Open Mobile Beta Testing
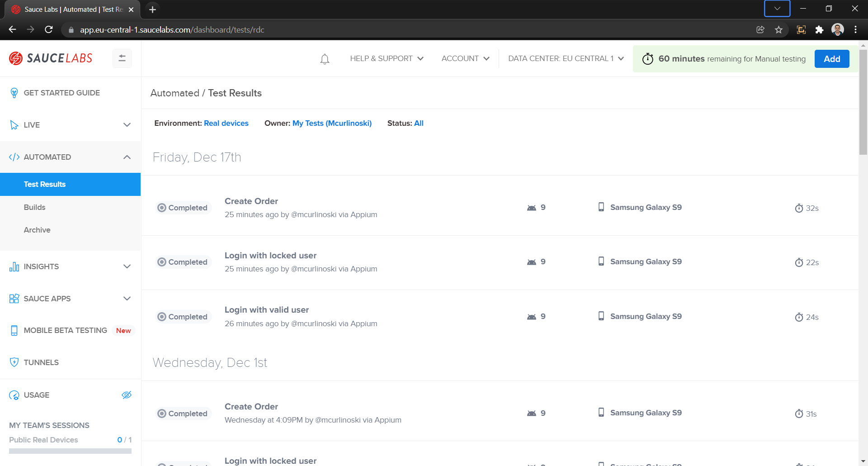The image size is (868, 466). (66, 330)
